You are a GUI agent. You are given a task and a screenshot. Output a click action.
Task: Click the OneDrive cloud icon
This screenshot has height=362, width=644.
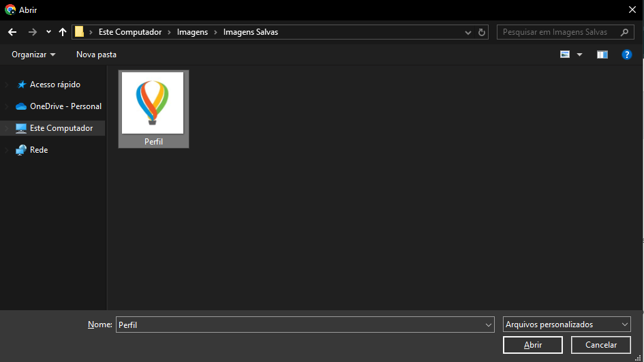pyautogui.click(x=21, y=106)
